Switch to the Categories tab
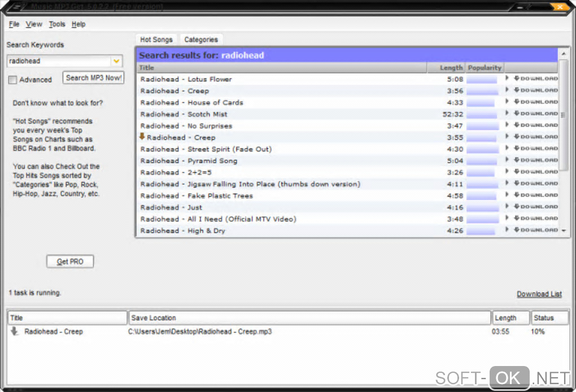 (201, 40)
